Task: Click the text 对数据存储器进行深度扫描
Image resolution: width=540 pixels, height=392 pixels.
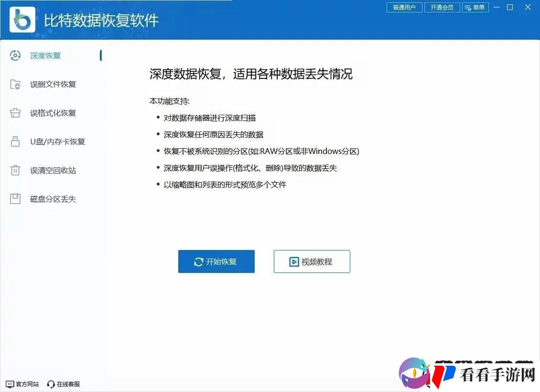Action: coord(210,118)
